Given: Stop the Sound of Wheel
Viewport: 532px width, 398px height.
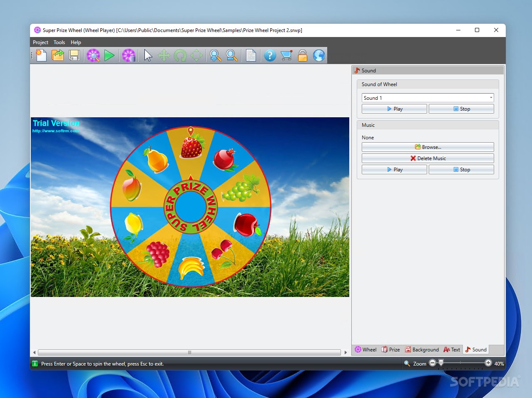Looking at the screenshot, I should point(461,109).
